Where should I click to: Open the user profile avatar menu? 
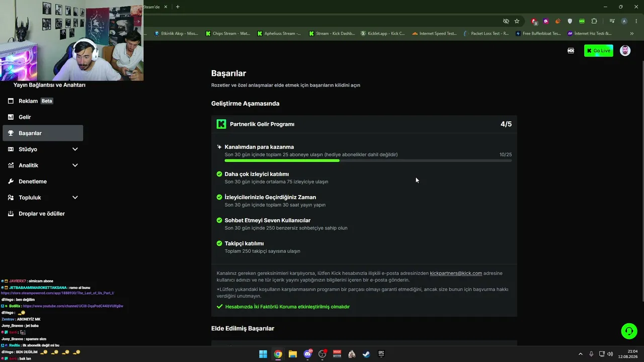[625, 51]
